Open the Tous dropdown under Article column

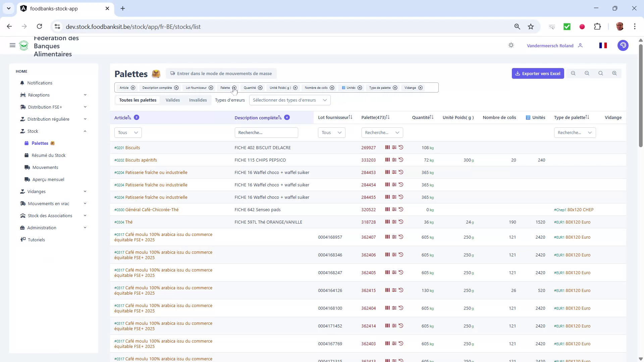[x=127, y=132]
